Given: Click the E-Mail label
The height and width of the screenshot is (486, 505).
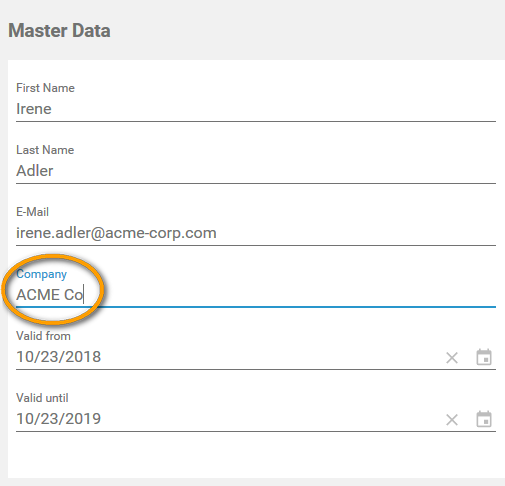Looking at the screenshot, I should (x=32, y=212).
